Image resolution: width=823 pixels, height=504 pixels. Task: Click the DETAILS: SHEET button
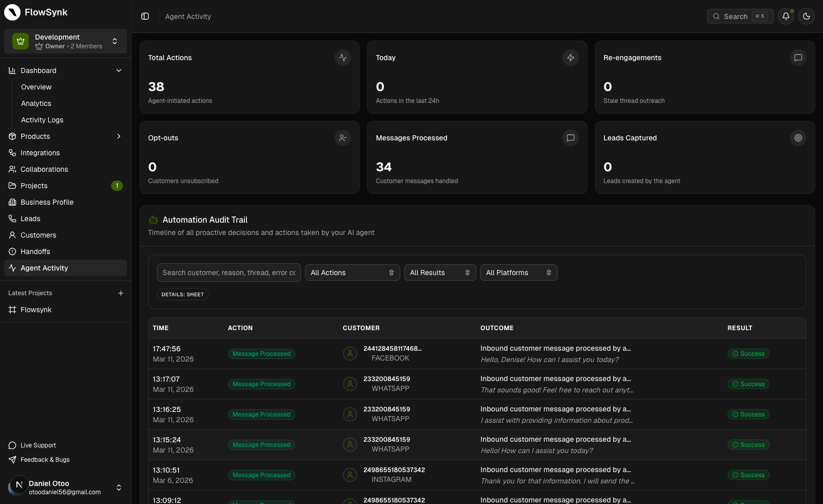(183, 294)
